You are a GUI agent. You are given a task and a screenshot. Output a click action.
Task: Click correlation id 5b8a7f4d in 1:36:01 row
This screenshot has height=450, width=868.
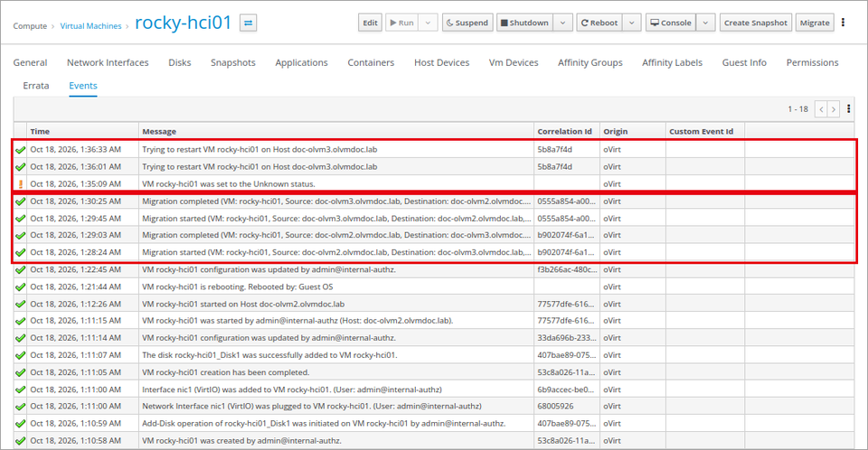[554, 166]
